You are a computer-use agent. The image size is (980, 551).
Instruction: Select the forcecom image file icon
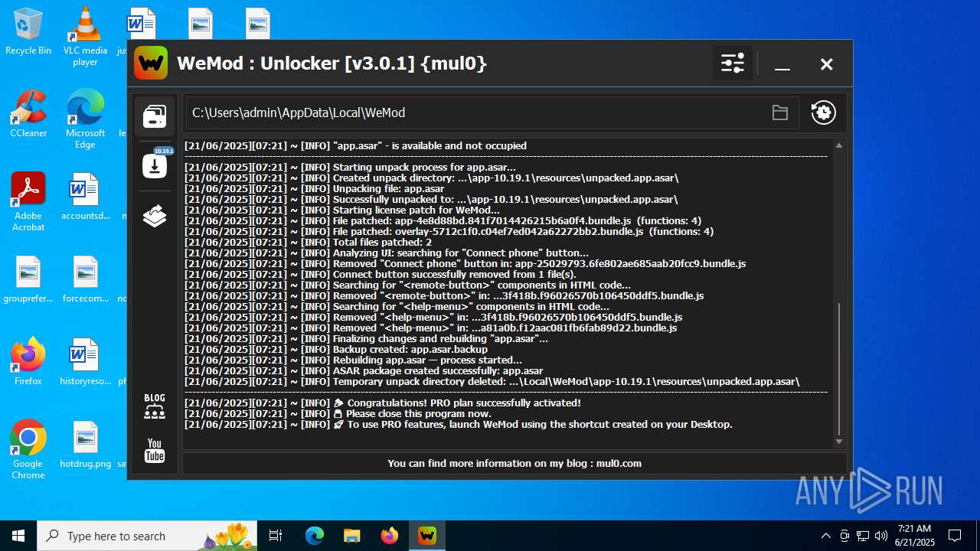(85, 279)
